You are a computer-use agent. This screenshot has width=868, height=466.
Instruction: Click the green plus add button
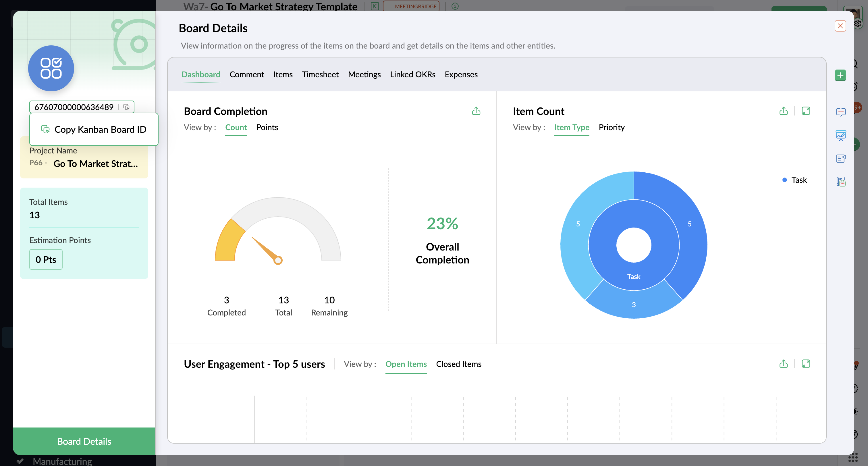tap(840, 75)
